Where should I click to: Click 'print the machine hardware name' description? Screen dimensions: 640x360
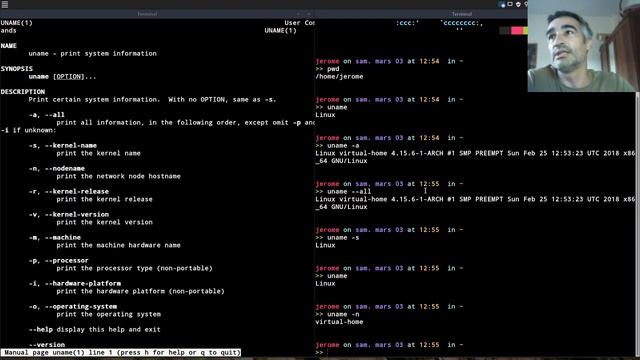click(118, 245)
